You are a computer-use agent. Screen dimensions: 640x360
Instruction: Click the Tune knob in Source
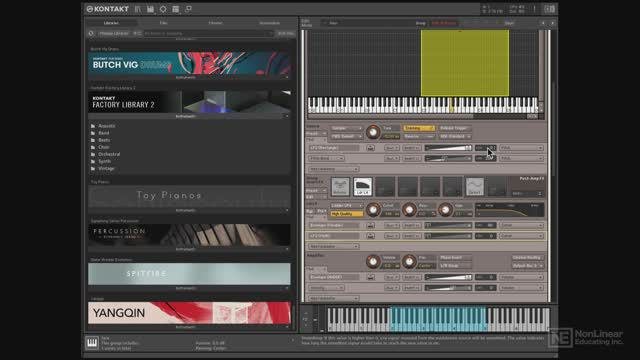tap(373, 132)
